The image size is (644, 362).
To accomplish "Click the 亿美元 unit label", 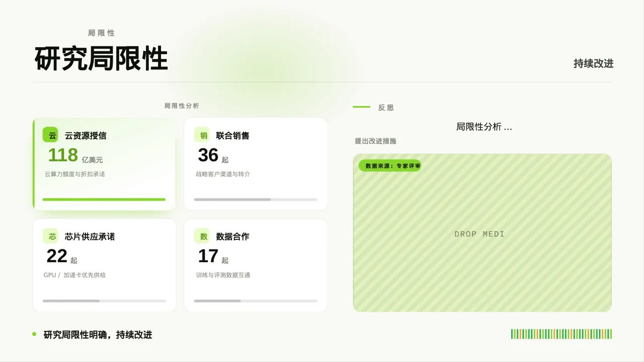I will click(92, 160).
